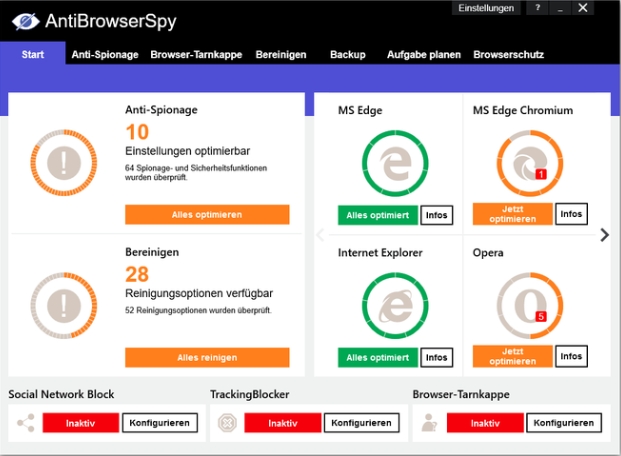Open Infos for MS Edge Chromium
Viewport: 621px width, 456px height.
pyautogui.click(x=571, y=214)
